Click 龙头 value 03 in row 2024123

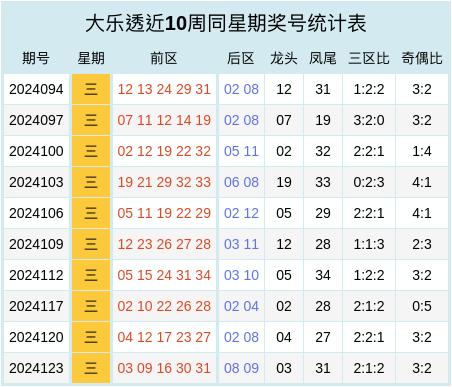click(284, 368)
